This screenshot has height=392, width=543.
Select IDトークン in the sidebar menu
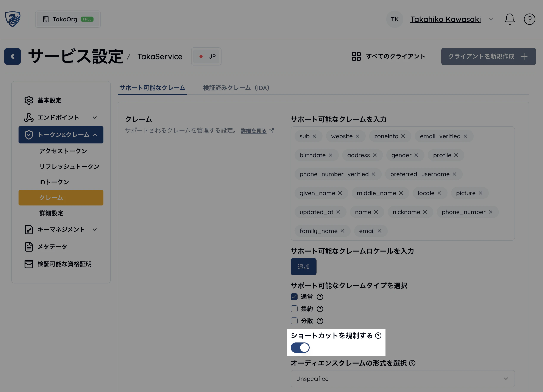coord(54,182)
